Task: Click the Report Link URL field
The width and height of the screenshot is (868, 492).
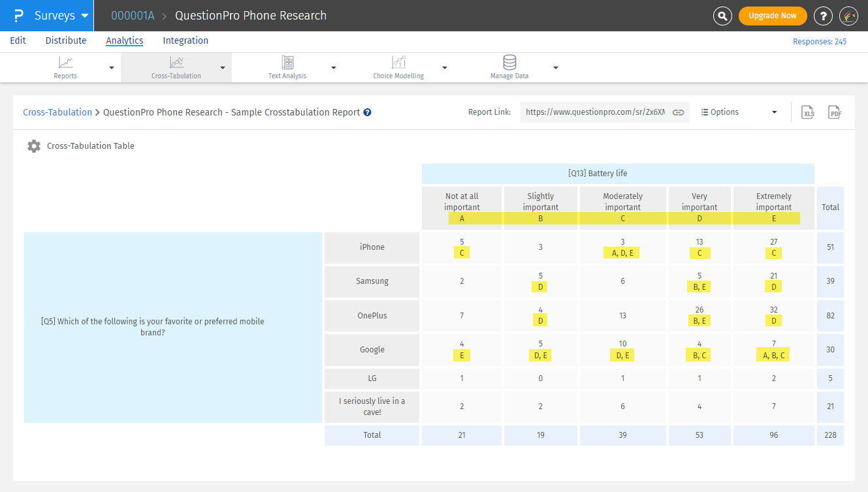Action: pos(595,112)
